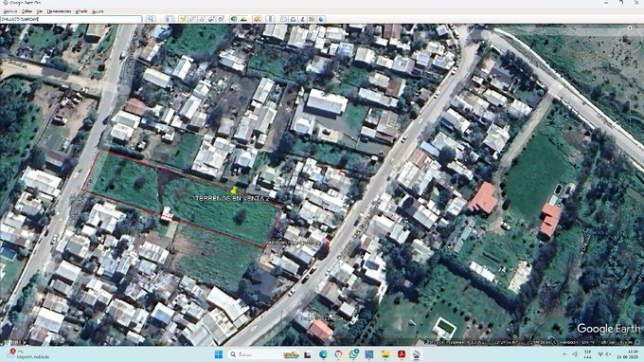Viewport: 644px width, 362px height.
Task: Click the yellow pushpin placemark on map
Action: tap(234, 190)
